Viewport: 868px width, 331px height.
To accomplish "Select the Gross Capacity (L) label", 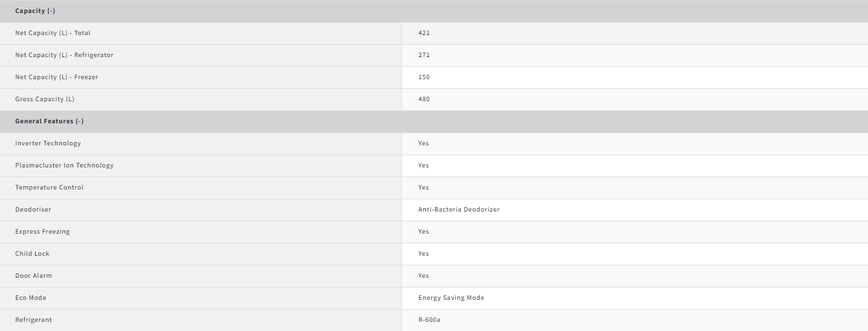I will click(45, 99).
